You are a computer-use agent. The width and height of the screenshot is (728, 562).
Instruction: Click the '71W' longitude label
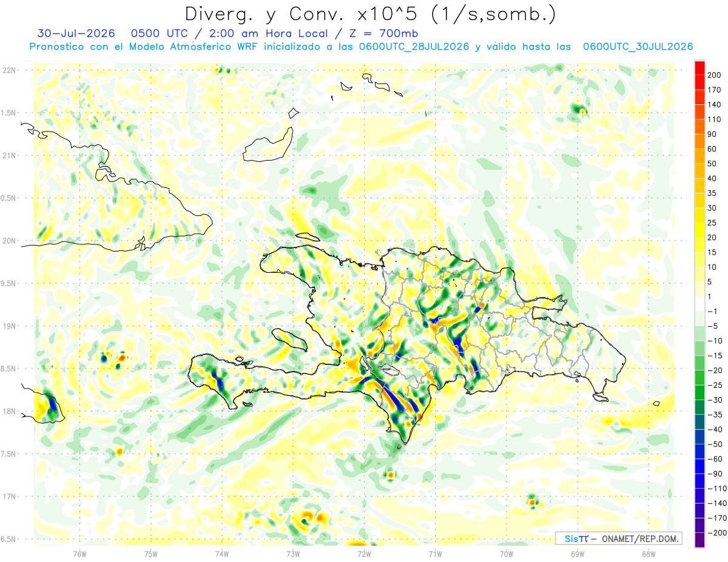click(x=435, y=554)
